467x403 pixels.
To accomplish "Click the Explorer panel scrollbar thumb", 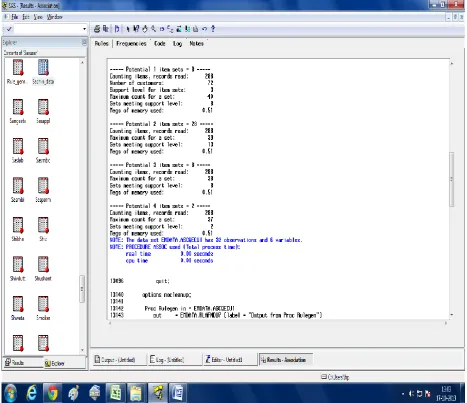I will click(x=82, y=289).
